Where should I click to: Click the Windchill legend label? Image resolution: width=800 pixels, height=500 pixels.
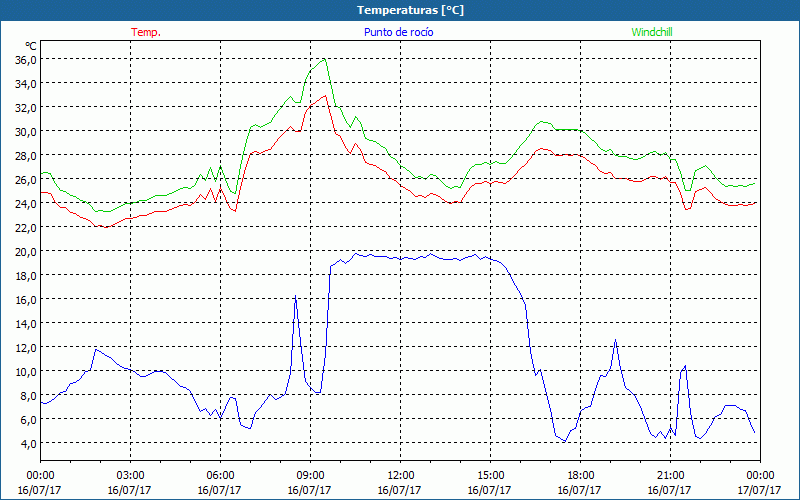(x=652, y=32)
